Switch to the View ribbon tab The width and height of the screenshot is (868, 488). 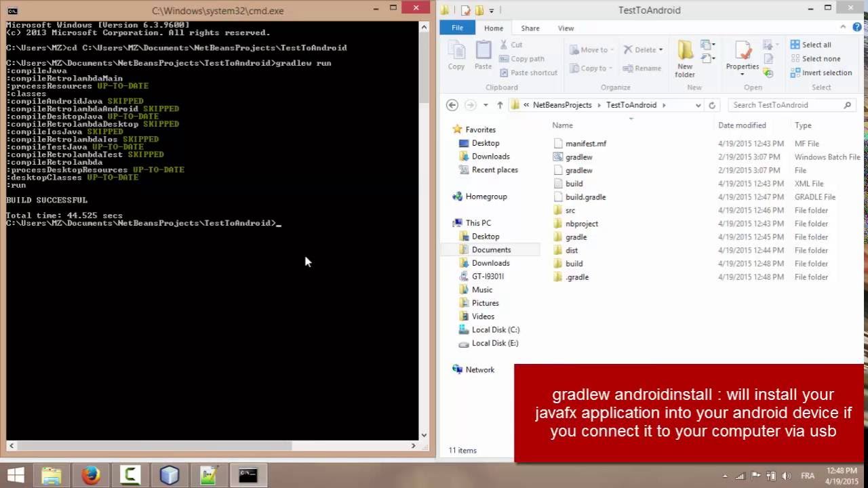[566, 28]
